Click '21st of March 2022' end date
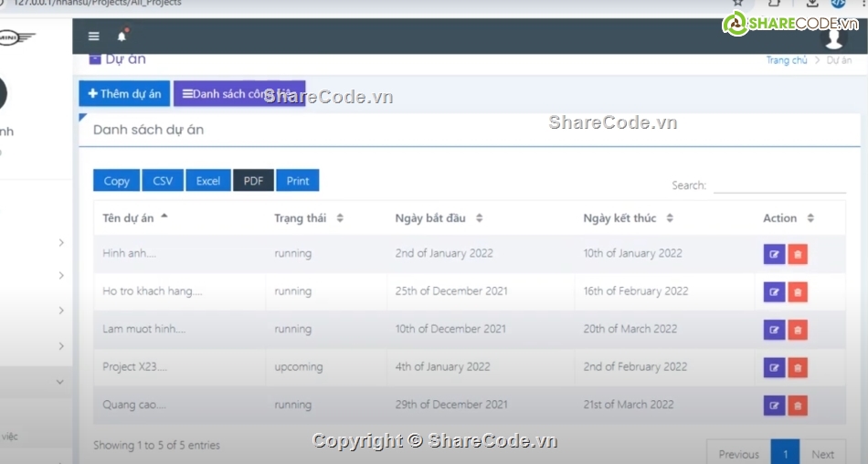 click(629, 405)
